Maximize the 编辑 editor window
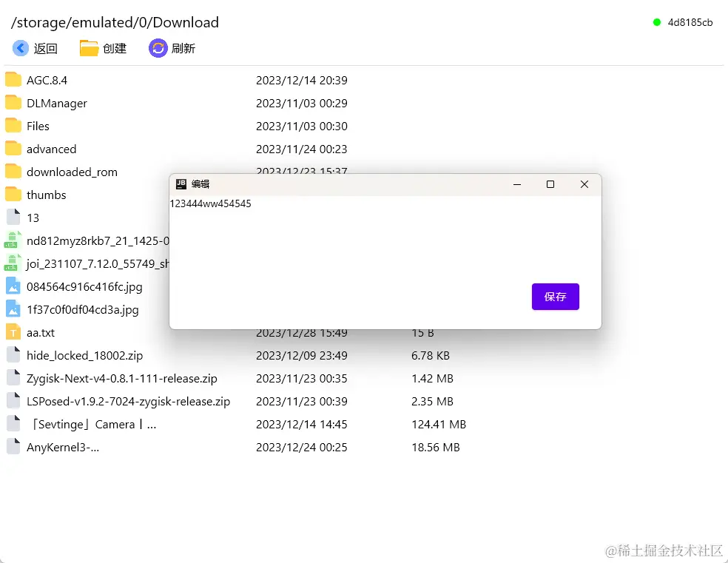Viewport: 728px width, 563px height. (550, 184)
